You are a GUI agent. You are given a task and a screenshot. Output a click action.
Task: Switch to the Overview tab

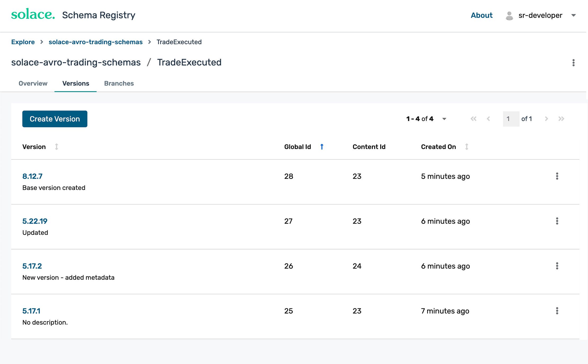(x=33, y=83)
